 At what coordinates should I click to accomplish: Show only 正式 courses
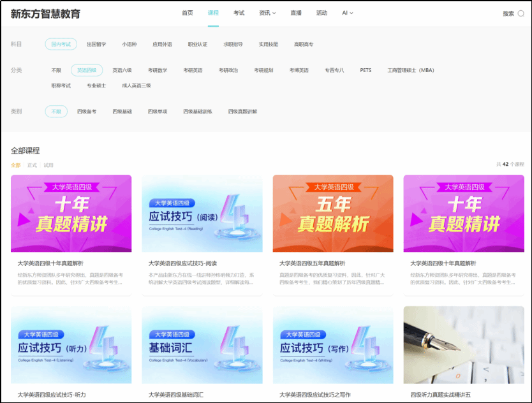[x=32, y=165]
